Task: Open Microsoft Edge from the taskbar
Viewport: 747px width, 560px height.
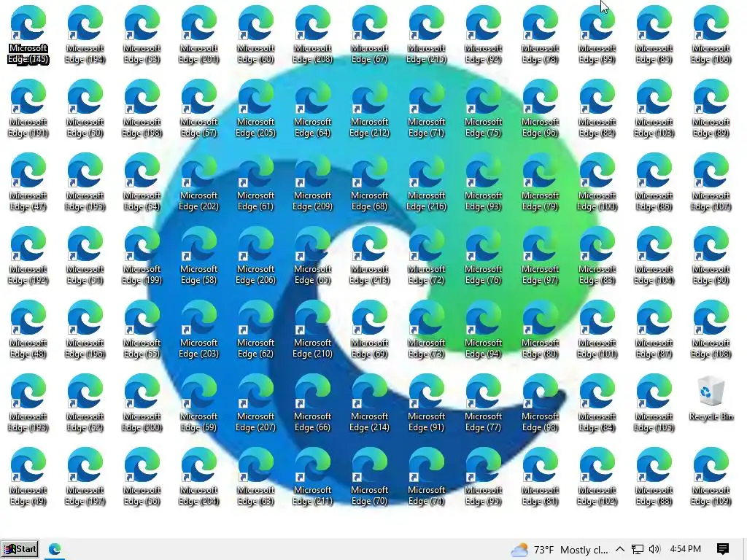Action: (x=55, y=549)
